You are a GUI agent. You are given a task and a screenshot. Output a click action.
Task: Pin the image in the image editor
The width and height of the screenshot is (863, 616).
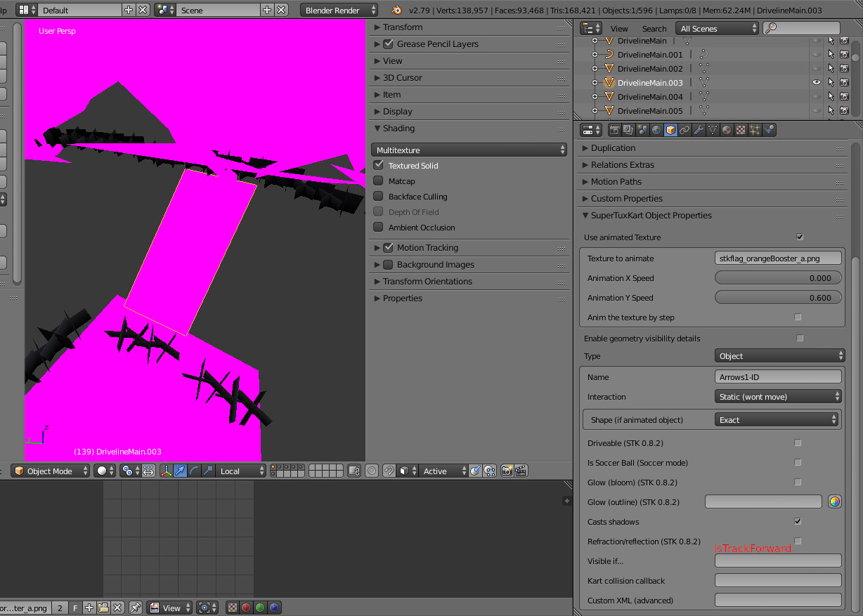[x=135, y=608]
